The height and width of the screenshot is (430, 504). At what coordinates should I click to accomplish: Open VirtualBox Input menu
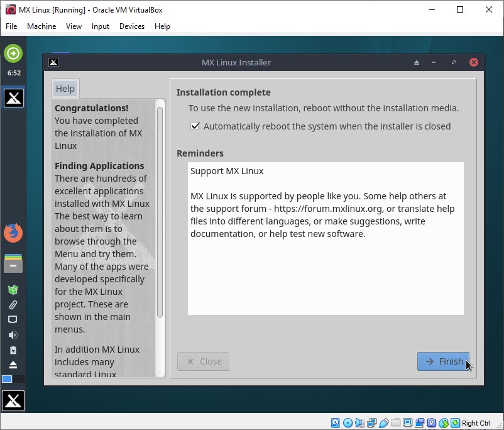pyautogui.click(x=101, y=26)
